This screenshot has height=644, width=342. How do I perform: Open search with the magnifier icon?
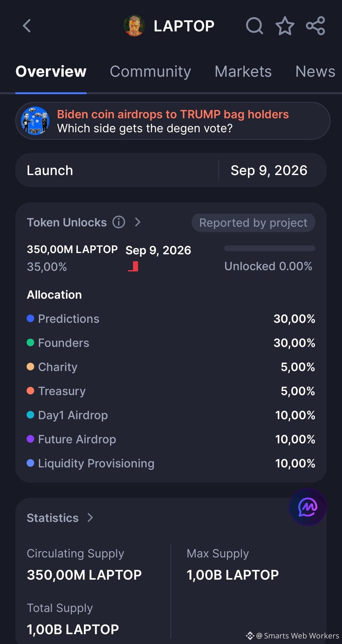coord(255,26)
